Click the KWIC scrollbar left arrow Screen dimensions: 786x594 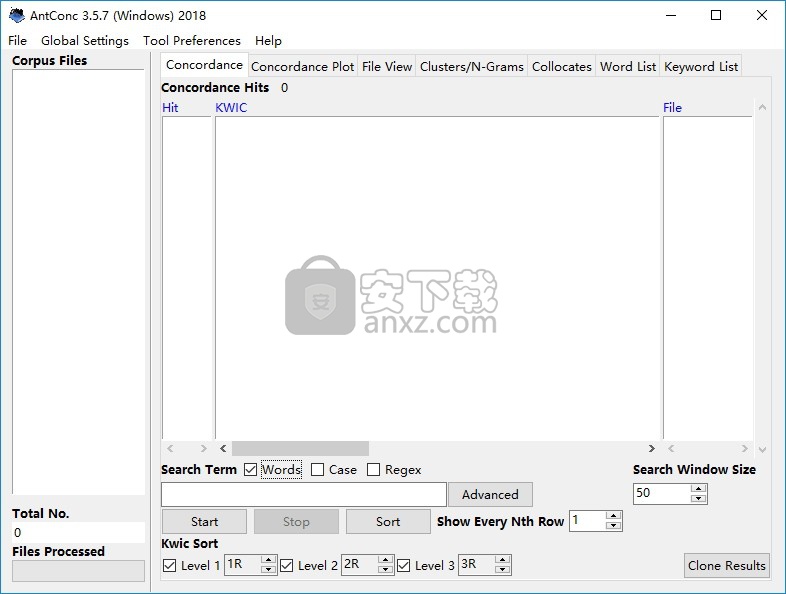(223, 448)
